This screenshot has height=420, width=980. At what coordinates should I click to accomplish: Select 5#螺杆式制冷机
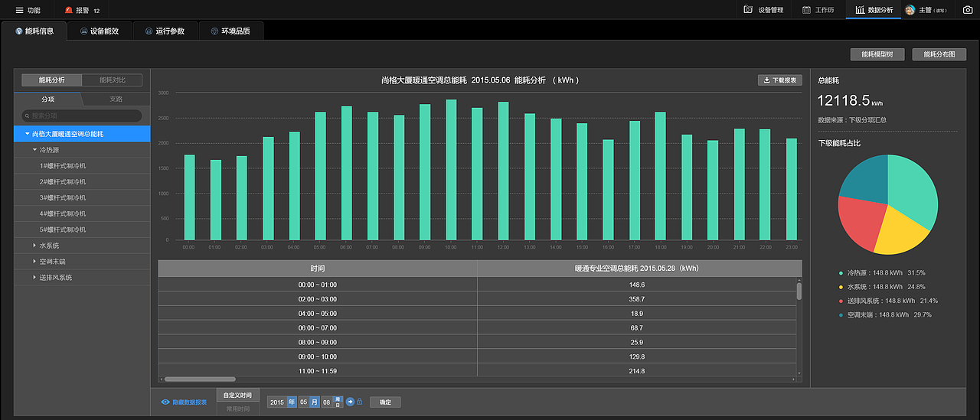pyautogui.click(x=82, y=230)
